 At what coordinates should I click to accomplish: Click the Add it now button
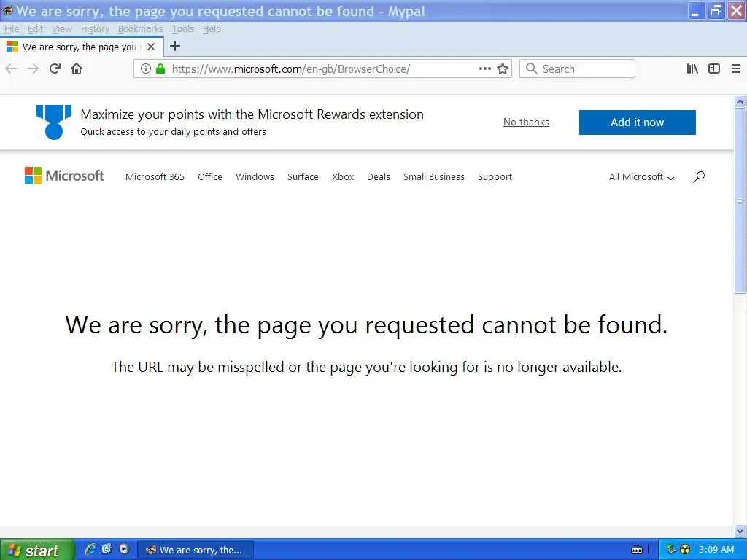(637, 122)
